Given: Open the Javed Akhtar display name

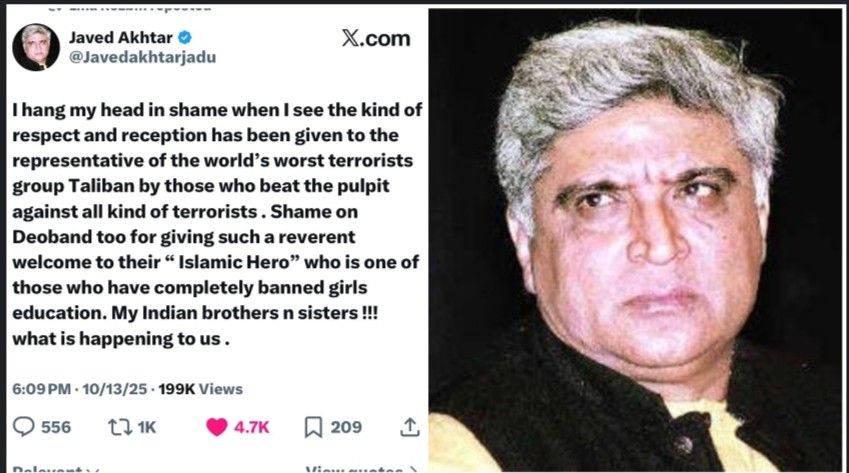Looking at the screenshot, I should click(x=120, y=37).
